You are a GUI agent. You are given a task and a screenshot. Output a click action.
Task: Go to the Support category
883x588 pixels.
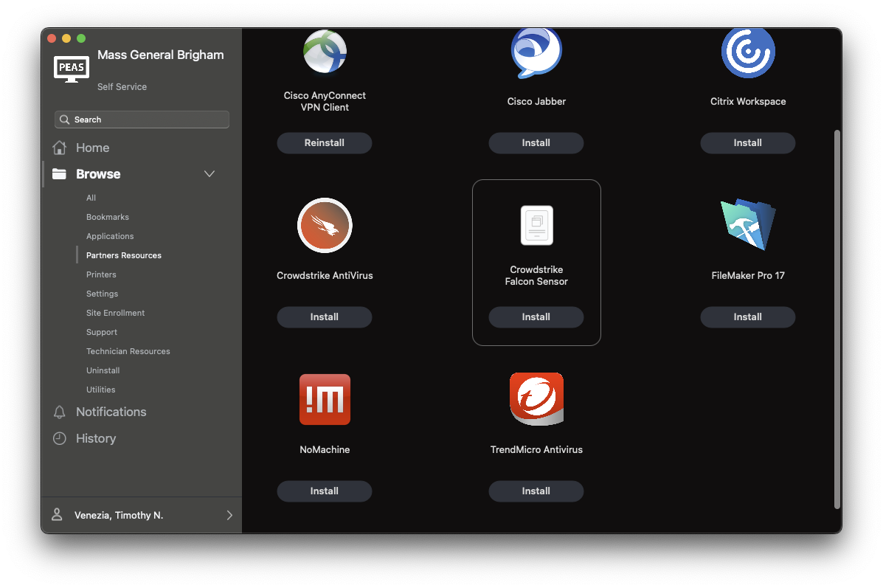click(102, 332)
